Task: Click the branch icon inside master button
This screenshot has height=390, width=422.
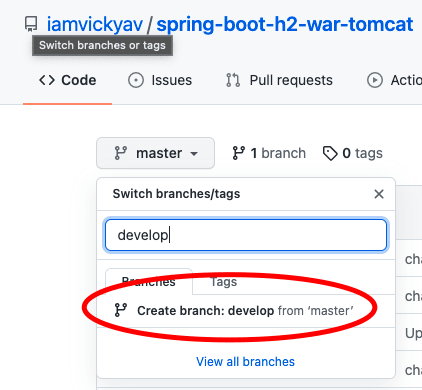Action: [x=120, y=153]
